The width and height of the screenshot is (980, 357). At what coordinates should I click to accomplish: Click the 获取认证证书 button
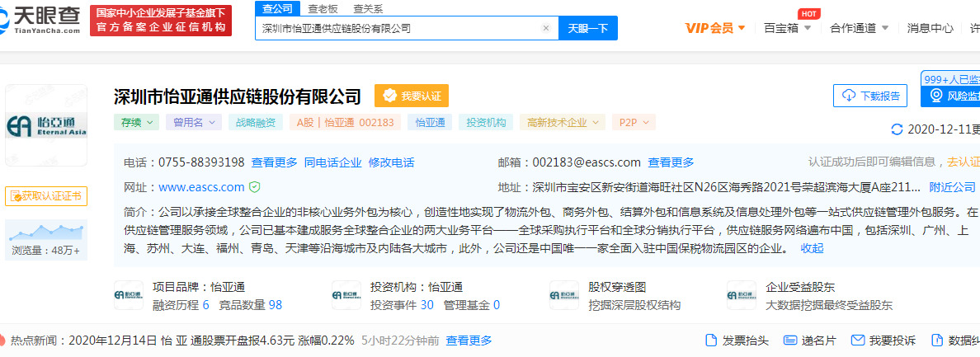pos(46,196)
